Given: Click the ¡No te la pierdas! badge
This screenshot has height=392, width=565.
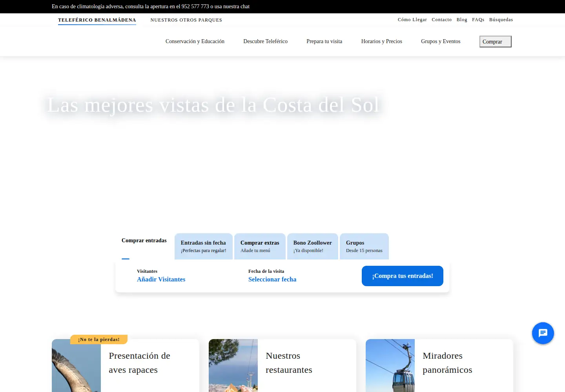Looking at the screenshot, I should click(x=99, y=339).
